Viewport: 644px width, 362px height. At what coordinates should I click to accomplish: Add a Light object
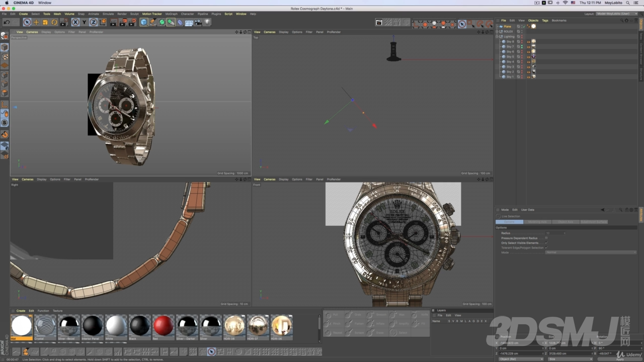point(207,22)
